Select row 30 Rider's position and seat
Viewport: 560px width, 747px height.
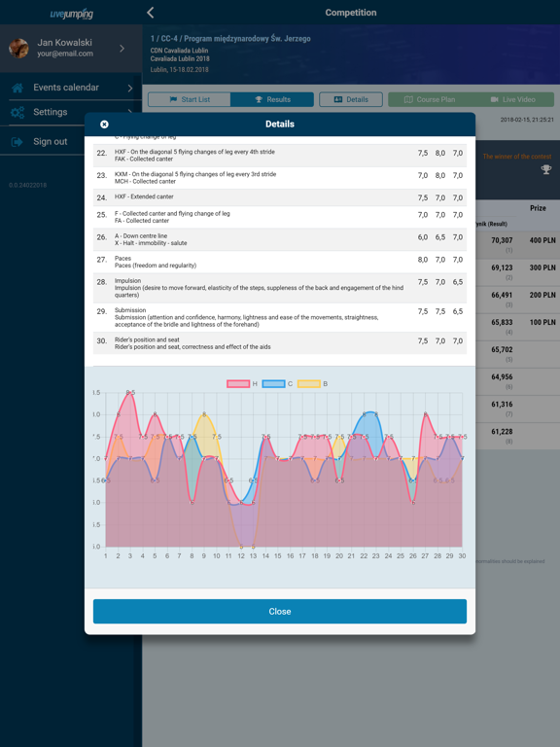pos(280,343)
